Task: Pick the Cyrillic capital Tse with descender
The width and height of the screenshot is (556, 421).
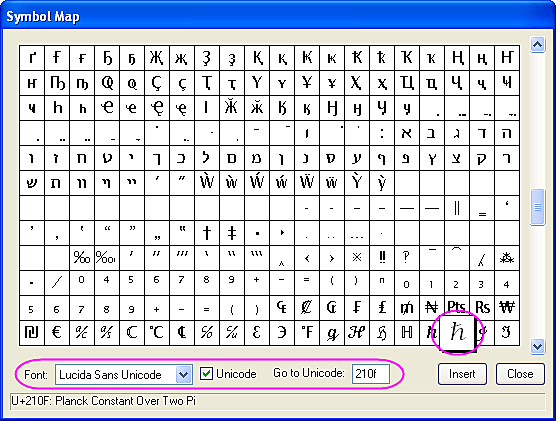Action: (x=407, y=83)
